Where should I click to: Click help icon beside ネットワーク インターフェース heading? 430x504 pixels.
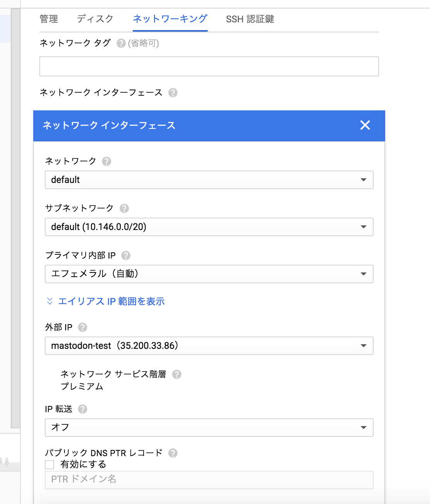[173, 93]
